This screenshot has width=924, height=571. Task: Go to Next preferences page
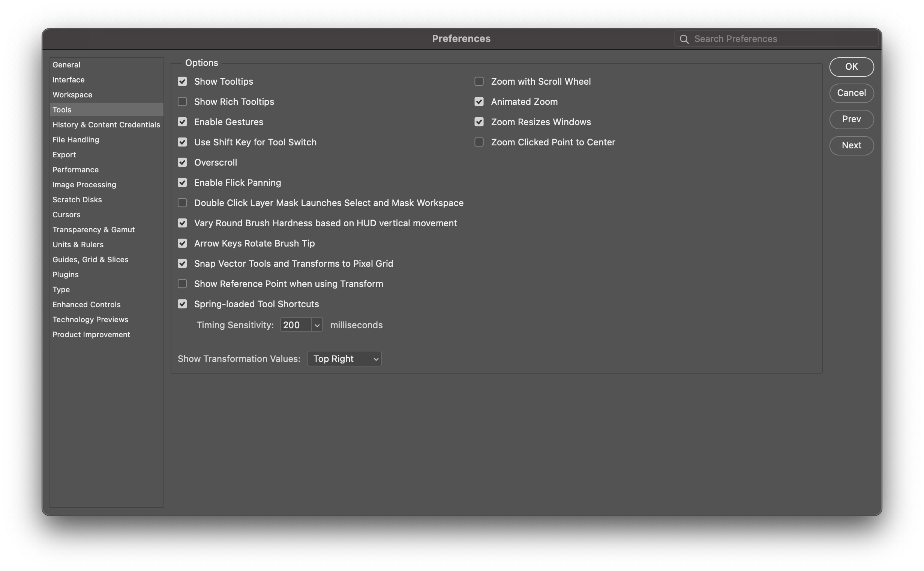851,145
